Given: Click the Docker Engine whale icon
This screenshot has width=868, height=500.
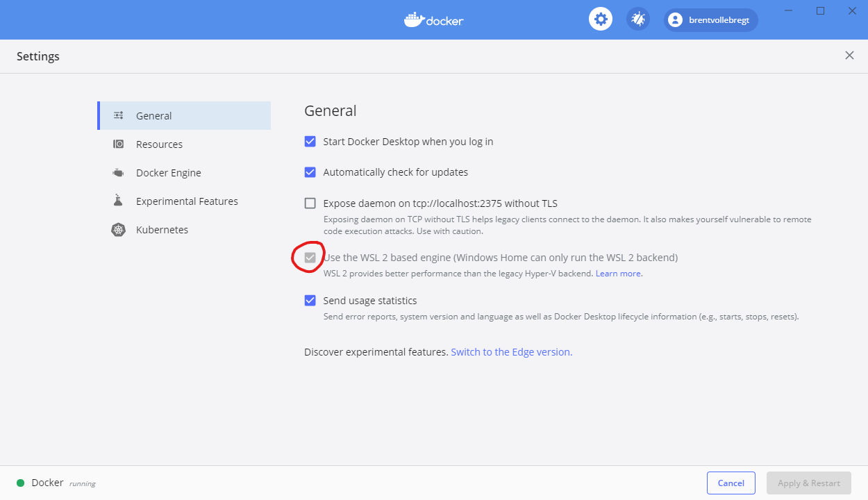Looking at the screenshot, I should pyautogui.click(x=119, y=172).
